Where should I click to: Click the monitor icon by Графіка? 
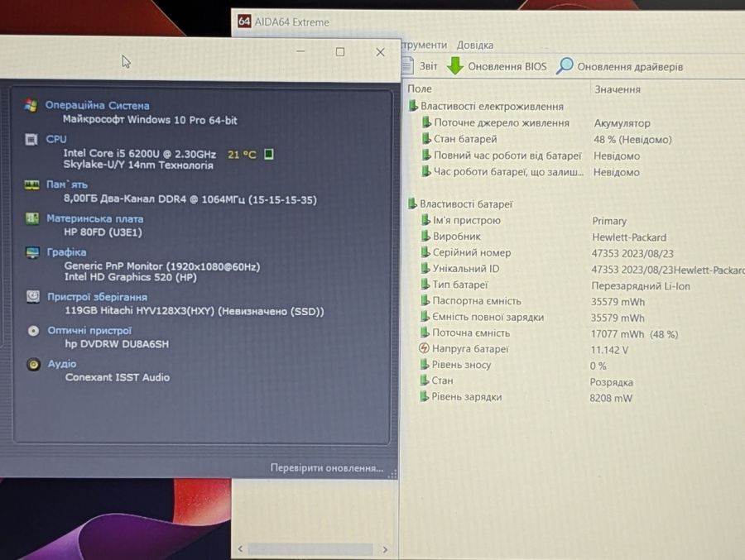tap(32, 252)
